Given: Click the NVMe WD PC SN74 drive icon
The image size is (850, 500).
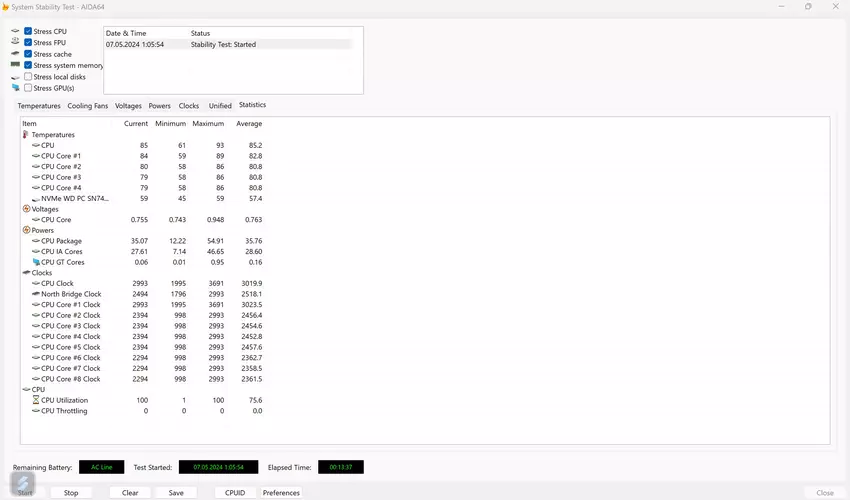Looking at the screenshot, I should pyautogui.click(x=36, y=199).
